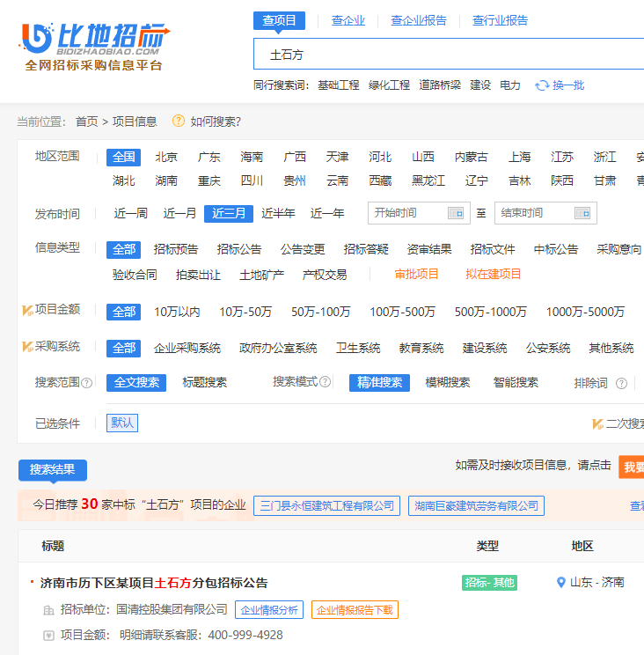Viewport: 644px width, 655px height.
Task: Switch to the 查行业报告 tab
Action: [x=500, y=20]
